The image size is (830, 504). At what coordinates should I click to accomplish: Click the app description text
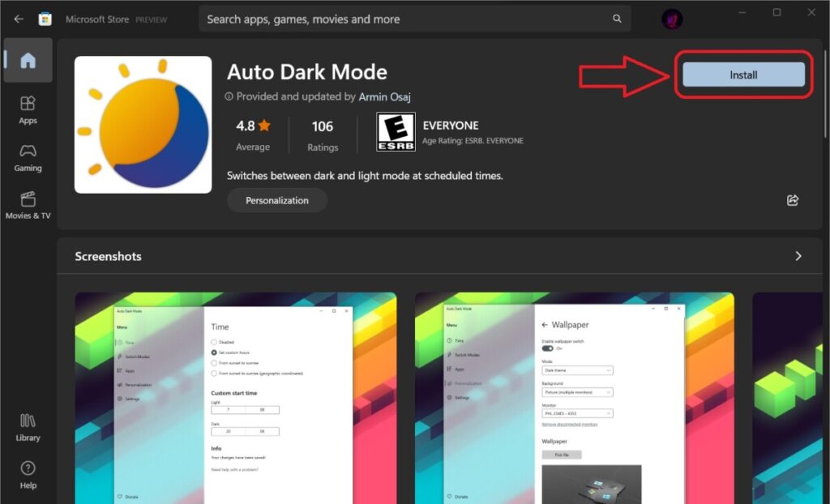[x=365, y=176]
